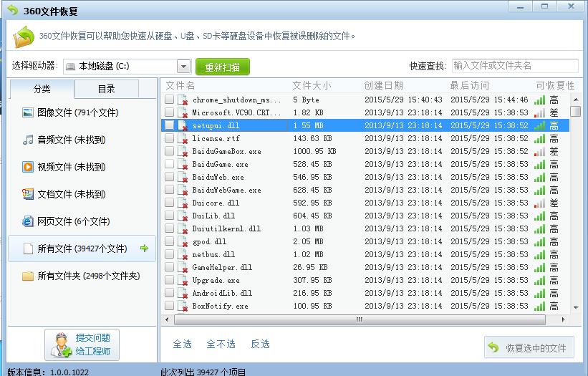Click the 恢复选中的文件 button
588x376 pixels.
529,347
